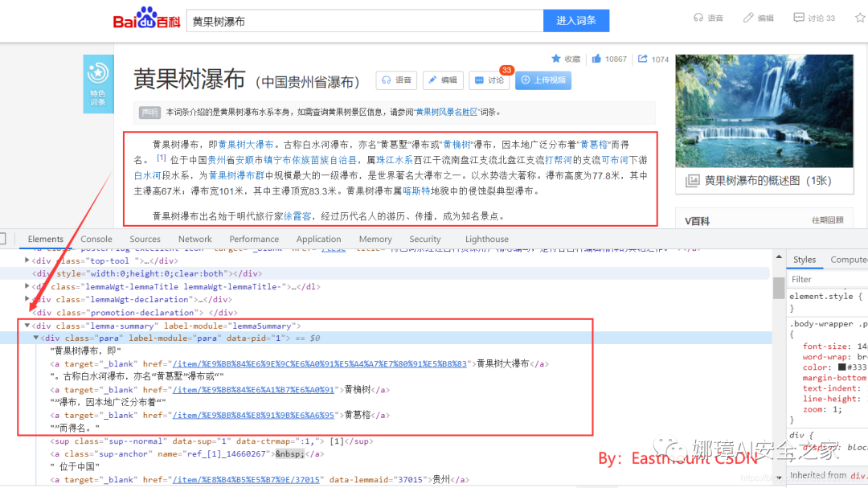Click the styles Filter input field

coord(828,279)
